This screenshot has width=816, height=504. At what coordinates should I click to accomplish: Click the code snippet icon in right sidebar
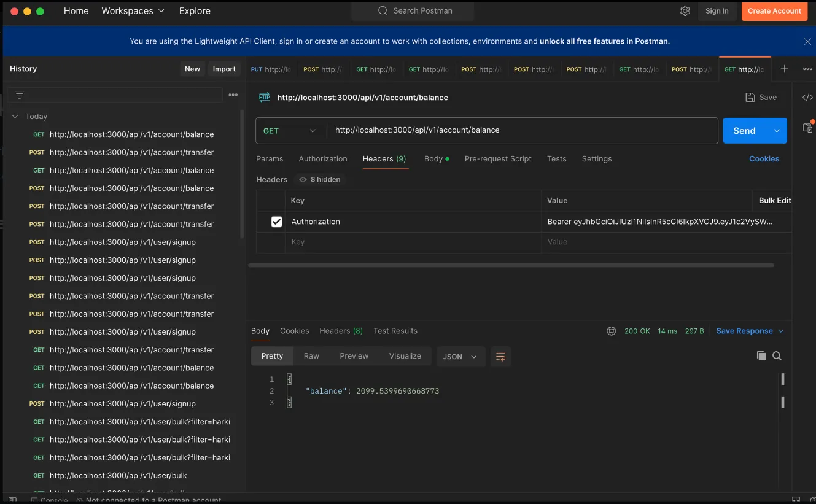807,97
